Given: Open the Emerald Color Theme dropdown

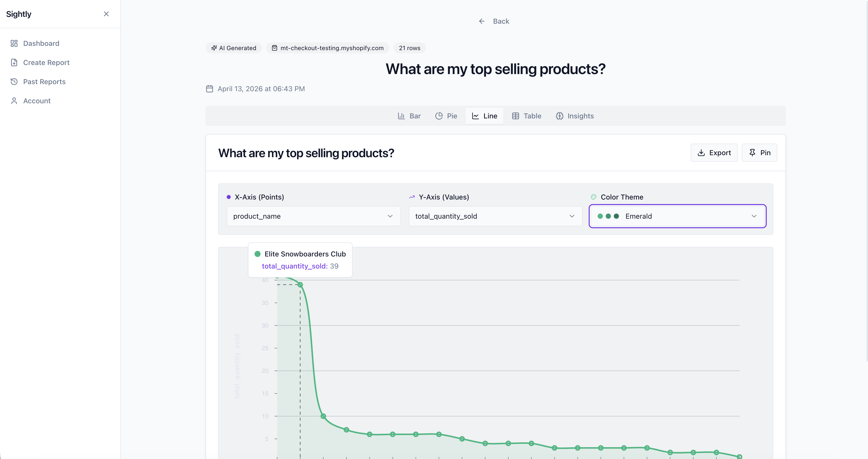Looking at the screenshot, I should 677,216.
